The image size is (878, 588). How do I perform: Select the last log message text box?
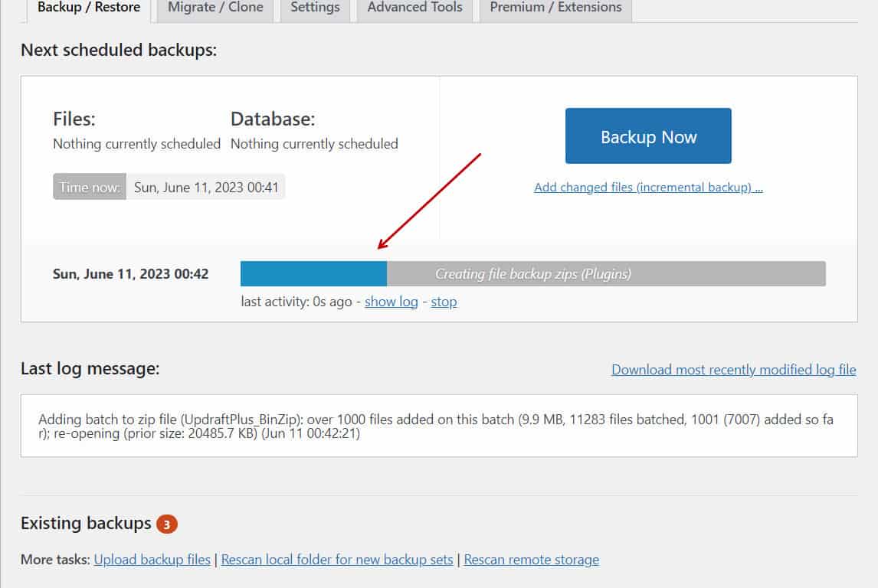click(439, 426)
